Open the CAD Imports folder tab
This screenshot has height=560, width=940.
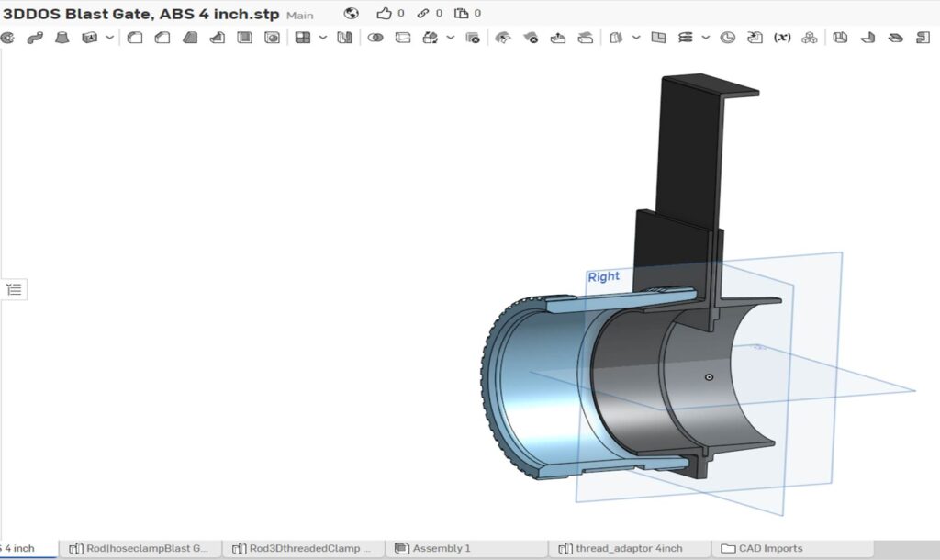(x=769, y=548)
